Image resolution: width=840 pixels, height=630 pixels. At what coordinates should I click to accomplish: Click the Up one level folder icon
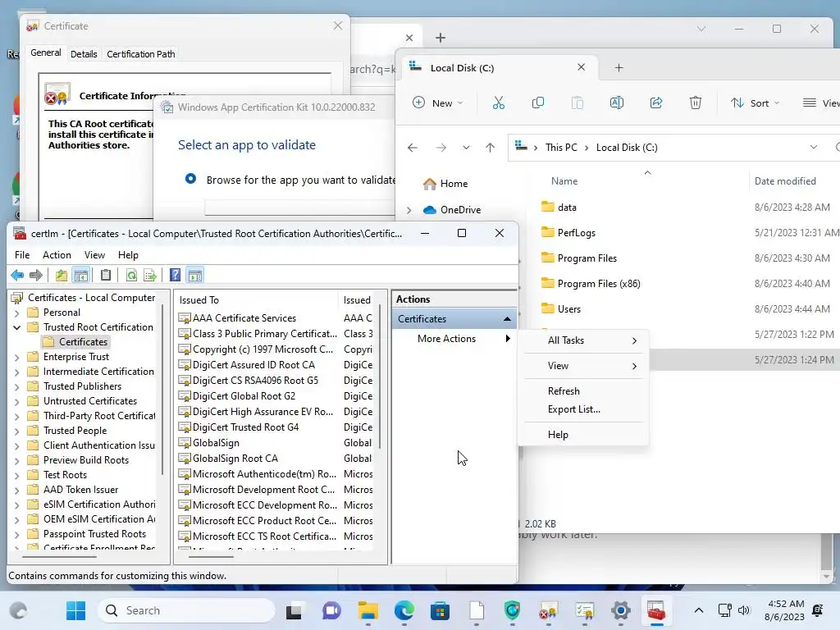[61, 276]
